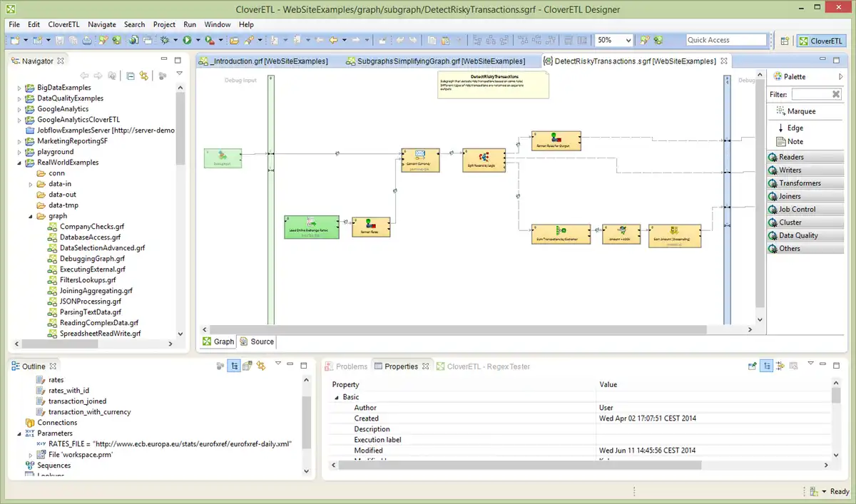This screenshot has width=856, height=504.
Task: Open the CloverETL - Regex Tester tab
Action: coord(483,366)
